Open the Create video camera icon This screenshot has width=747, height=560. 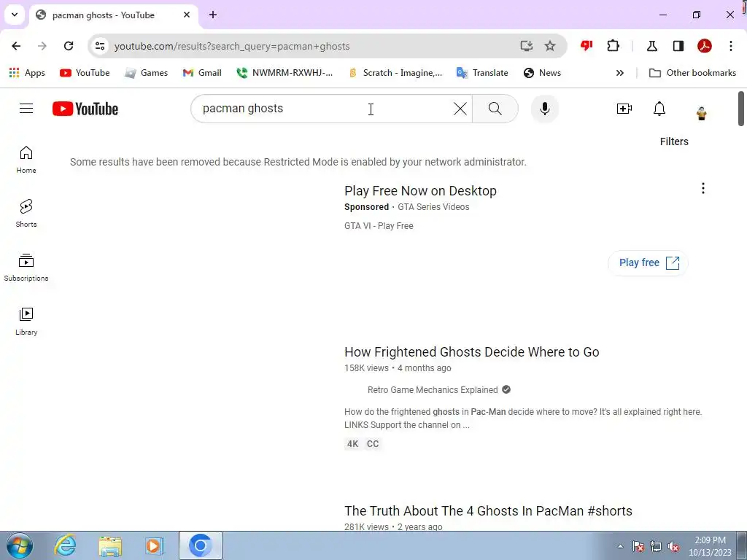624,109
